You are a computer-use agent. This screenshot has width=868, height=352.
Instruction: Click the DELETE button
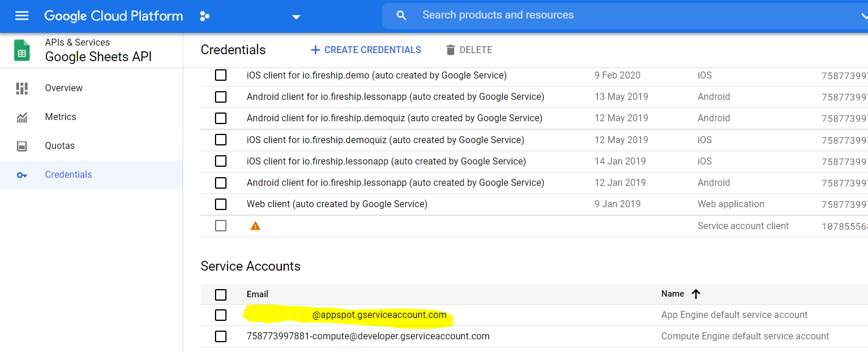469,50
